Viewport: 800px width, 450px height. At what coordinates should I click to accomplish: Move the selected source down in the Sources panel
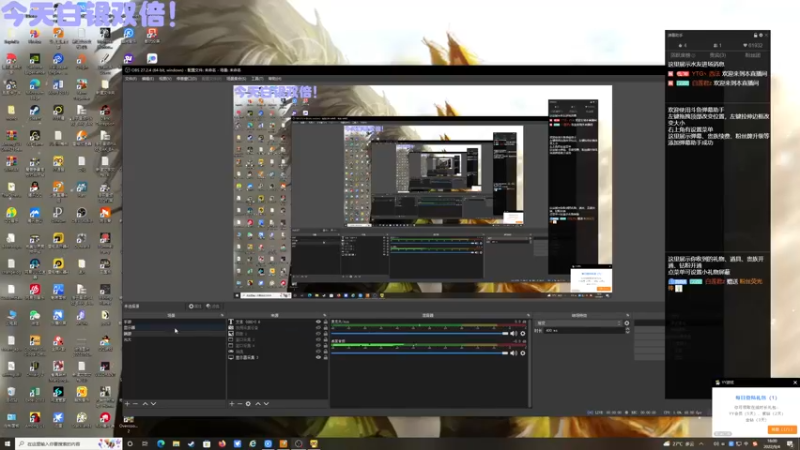(x=266, y=404)
